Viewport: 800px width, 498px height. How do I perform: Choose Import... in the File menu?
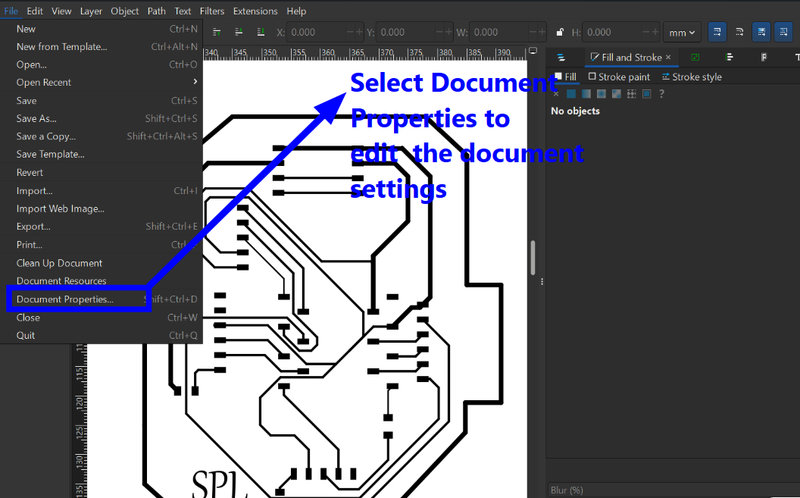(102, 191)
